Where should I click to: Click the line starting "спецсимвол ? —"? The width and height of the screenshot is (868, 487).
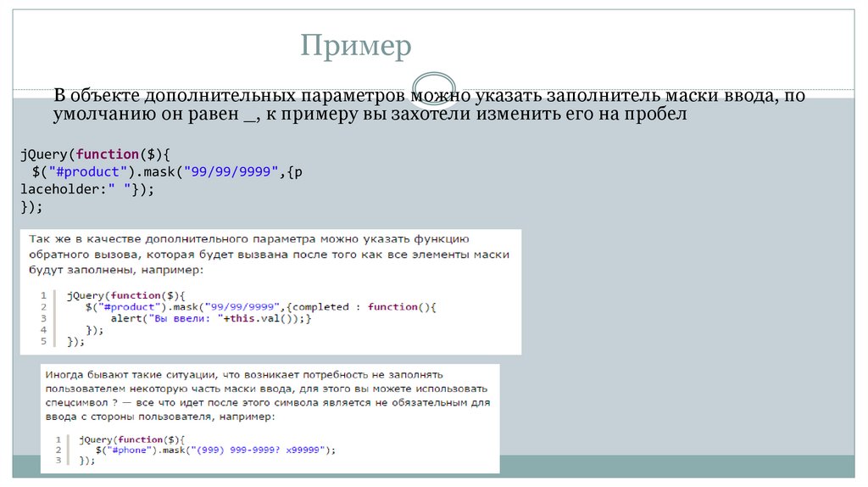pyautogui.click(x=268, y=402)
